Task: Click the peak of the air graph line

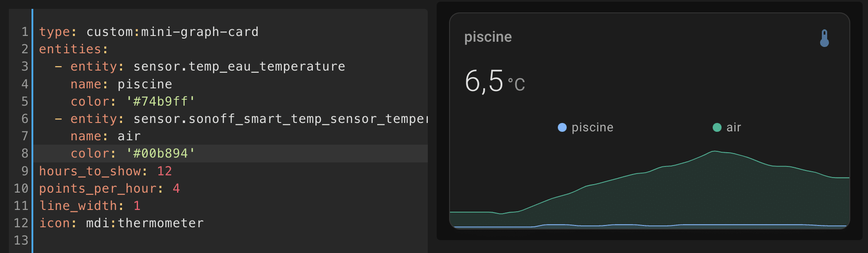Action: click(715, 151)
